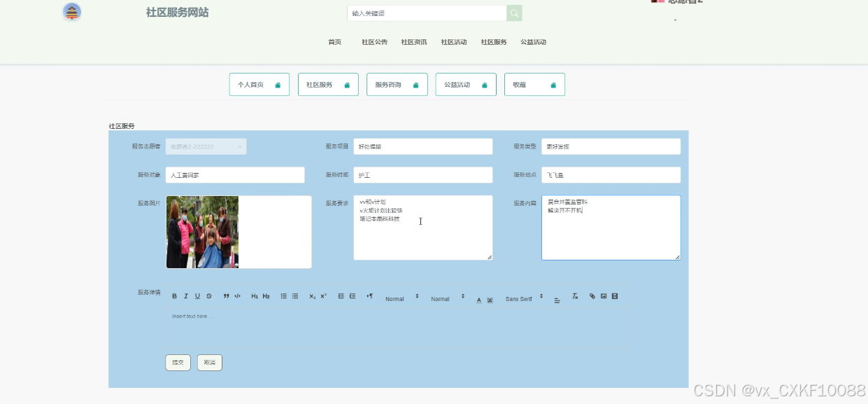Open the 个人首页 bordered tab button
This screenshot has height=404, width=868.
coord(259,85)
